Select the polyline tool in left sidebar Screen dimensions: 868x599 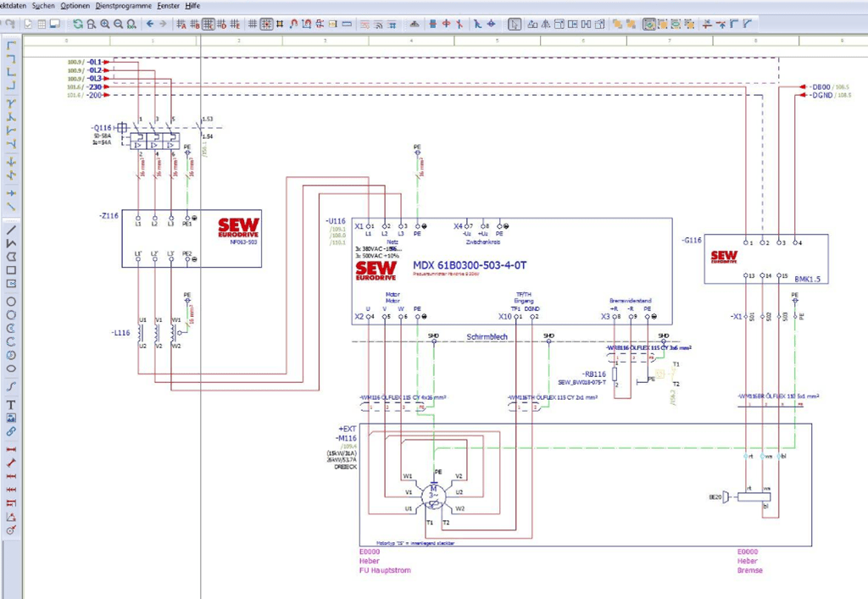[11, 243]
